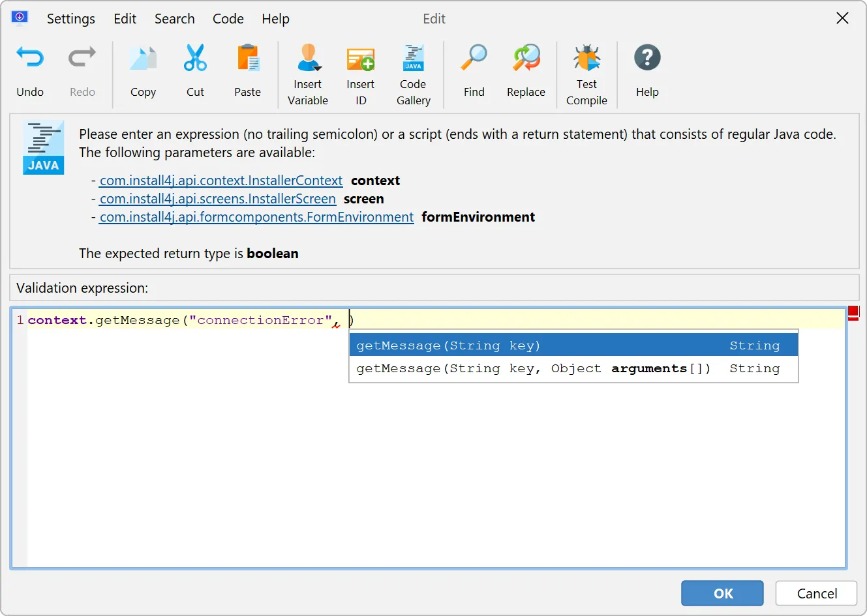Open the Help menu

pyautogui.click(x=275, y=19)
